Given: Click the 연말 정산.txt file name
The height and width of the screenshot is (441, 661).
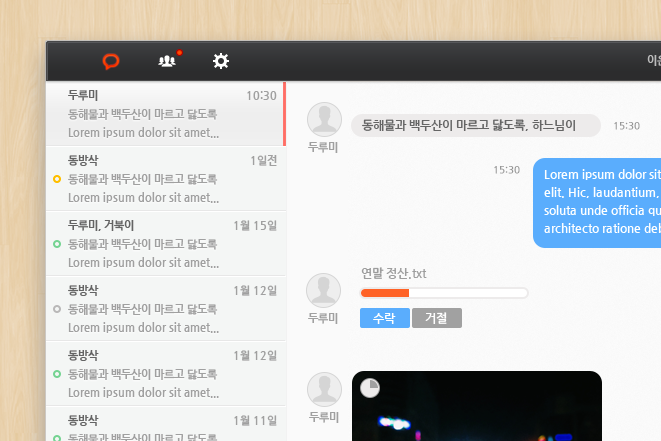Looking at the screenshot, I should click(x=394, y=273).
